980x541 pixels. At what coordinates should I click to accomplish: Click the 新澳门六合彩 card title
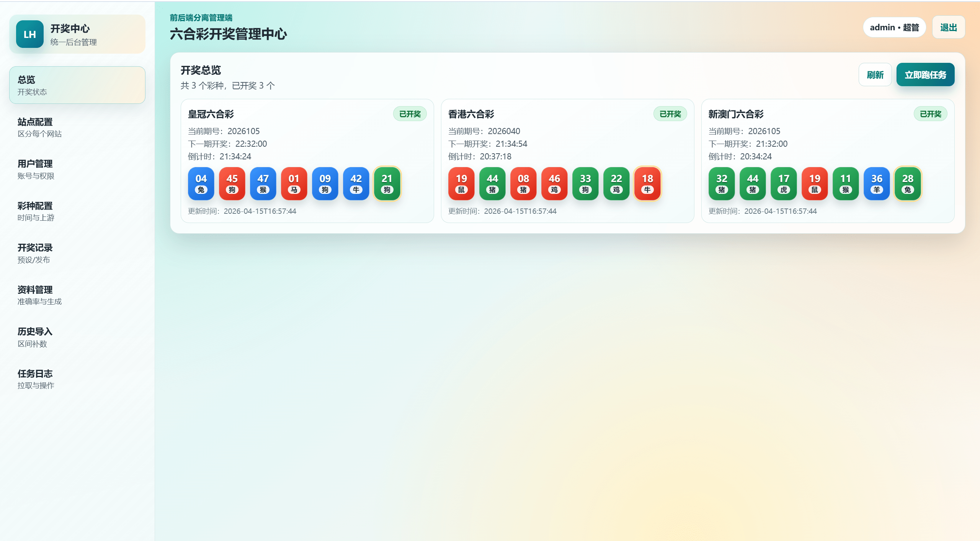736,114
